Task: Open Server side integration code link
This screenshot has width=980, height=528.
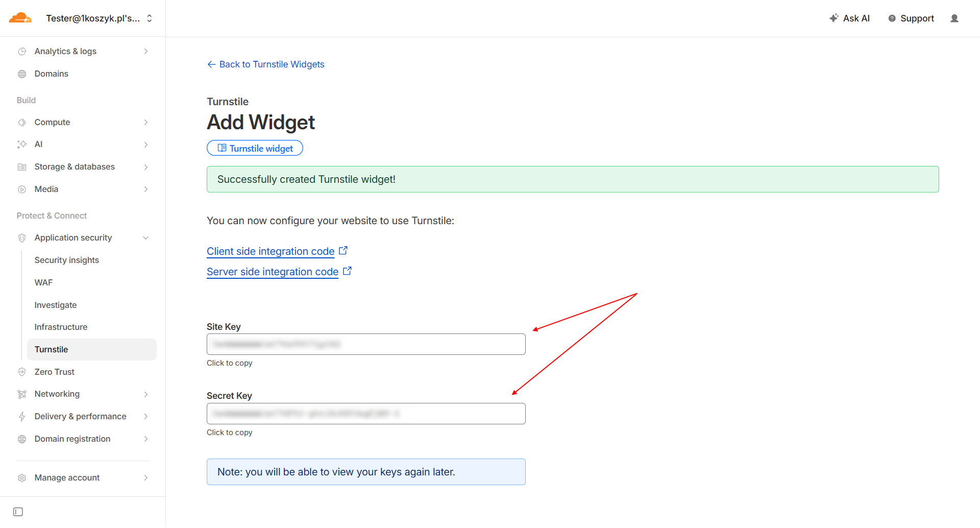Action: tap(273, 272)
